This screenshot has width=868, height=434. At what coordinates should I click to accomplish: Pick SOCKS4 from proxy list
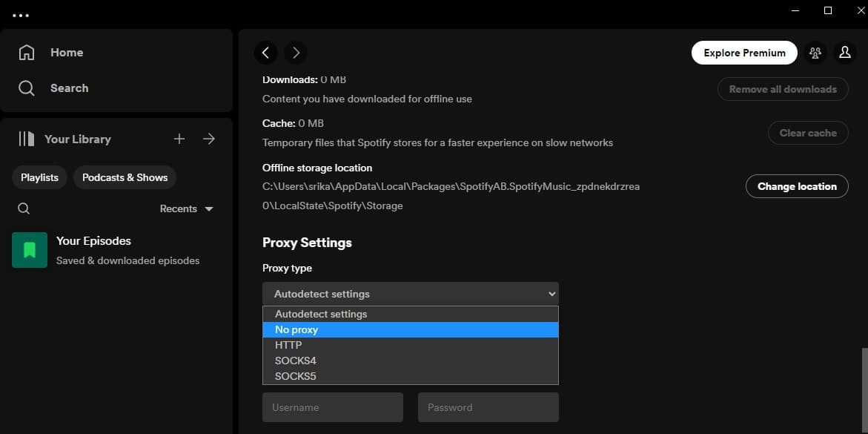pyautogui.click(x=411, y=361)
